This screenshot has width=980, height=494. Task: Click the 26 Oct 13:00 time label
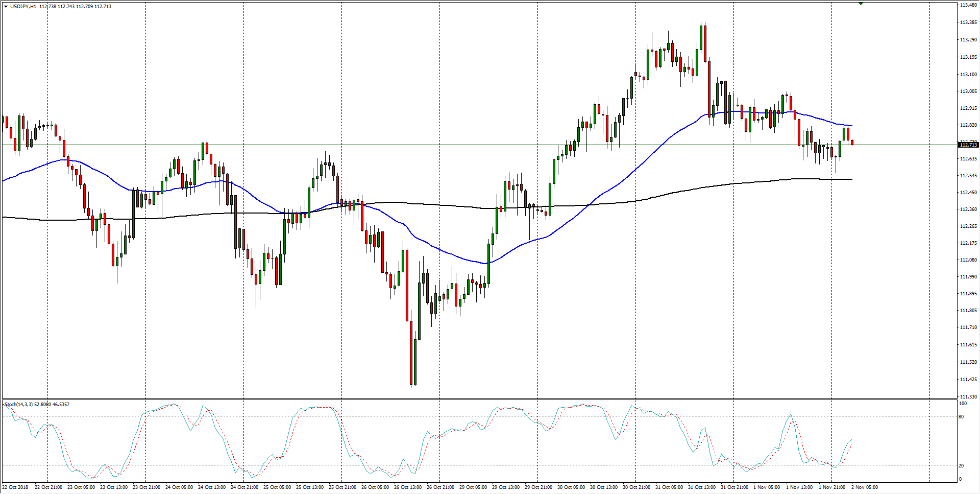pyautogui.click(x=407, y=487)
